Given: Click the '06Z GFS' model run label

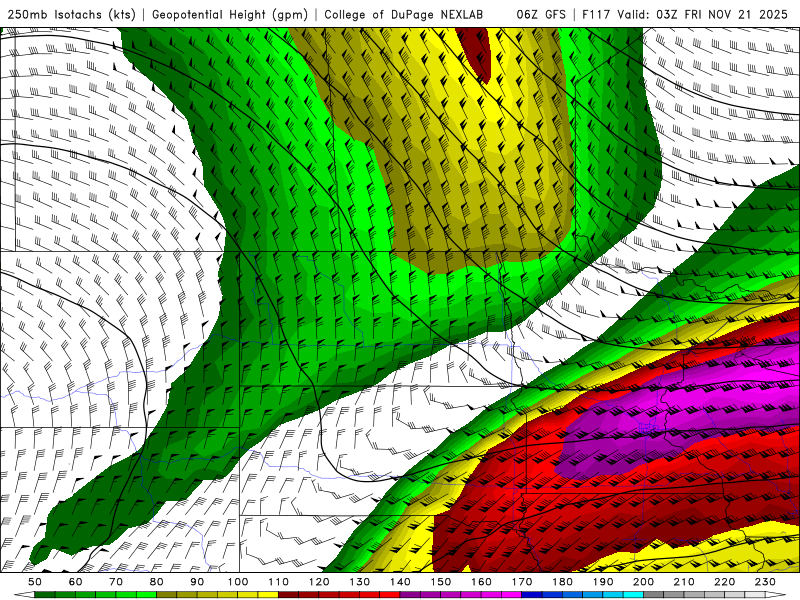Looking at the screenshot, I should (541, 15).
